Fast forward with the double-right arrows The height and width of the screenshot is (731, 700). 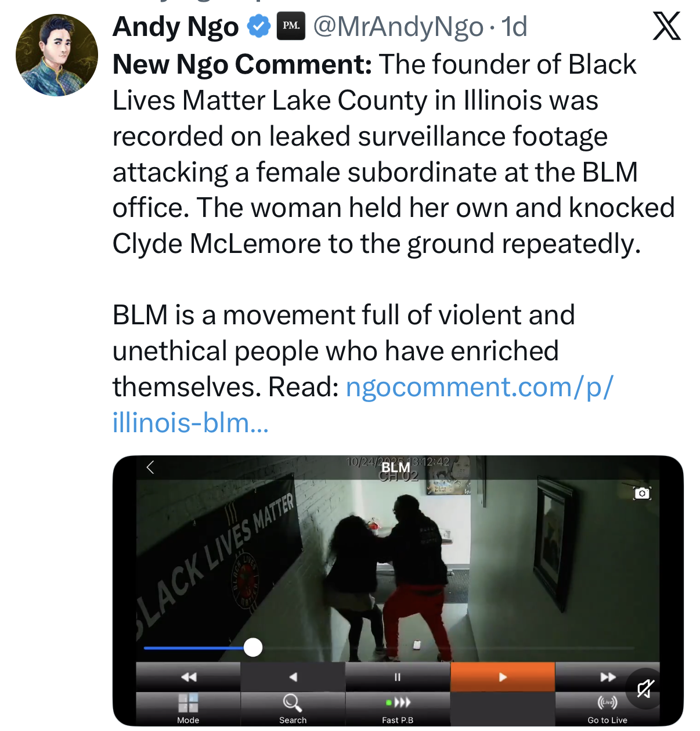click(607, 677)
